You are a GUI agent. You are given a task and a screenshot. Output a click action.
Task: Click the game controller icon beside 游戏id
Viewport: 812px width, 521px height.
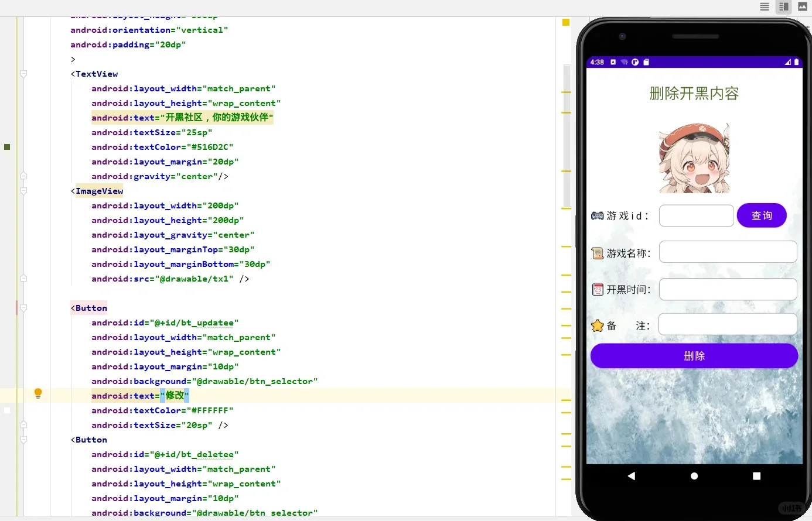(596, 215)
